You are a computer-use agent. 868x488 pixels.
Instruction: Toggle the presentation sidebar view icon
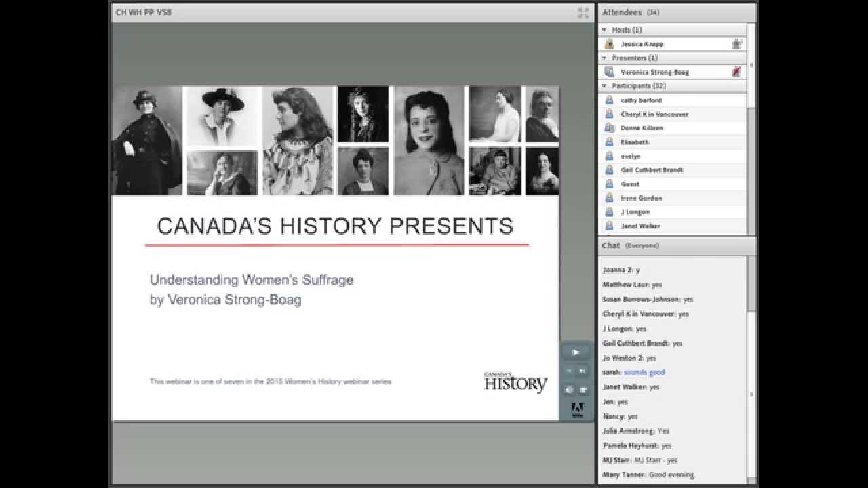click(x=583, y=390)
